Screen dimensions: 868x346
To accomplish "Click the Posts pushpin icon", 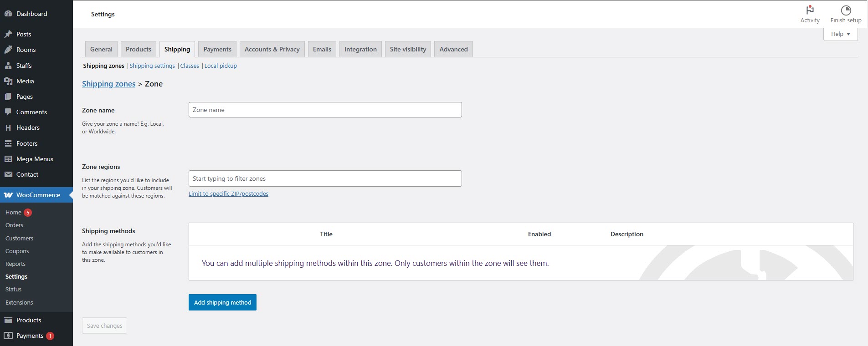I will (8, 34).
